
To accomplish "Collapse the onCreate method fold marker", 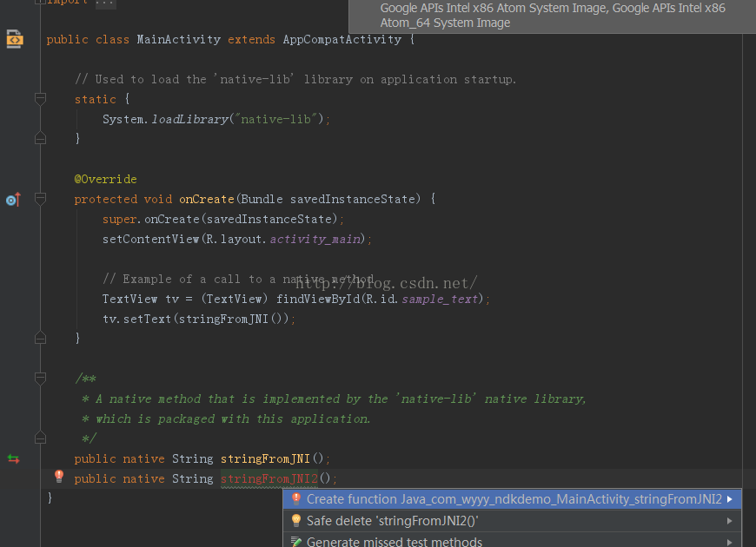I will click(41, 199).
